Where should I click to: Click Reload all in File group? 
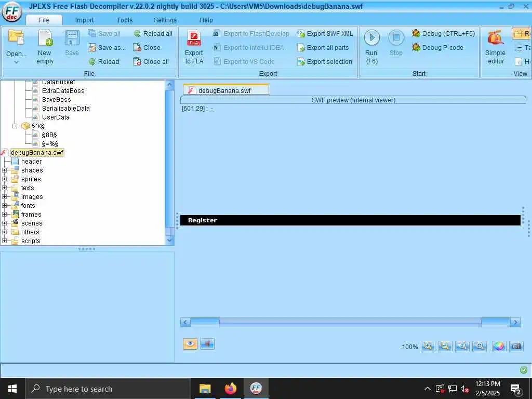[x=153, y=34]
